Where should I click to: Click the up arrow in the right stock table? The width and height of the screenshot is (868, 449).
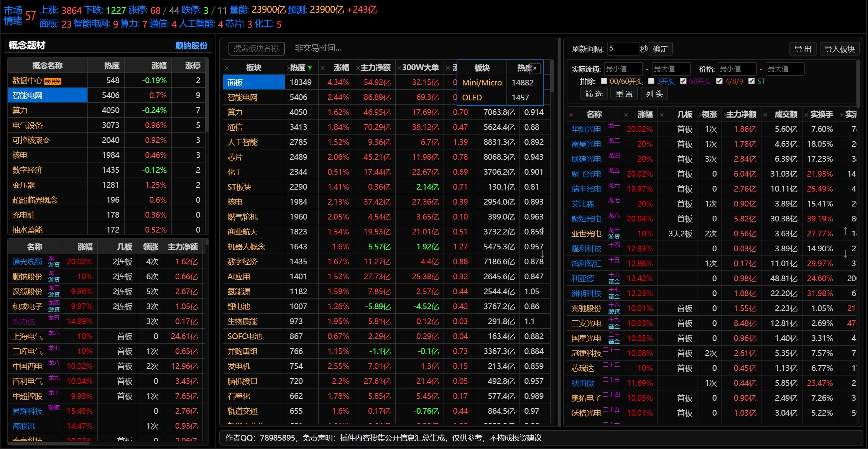coord(845,231)
